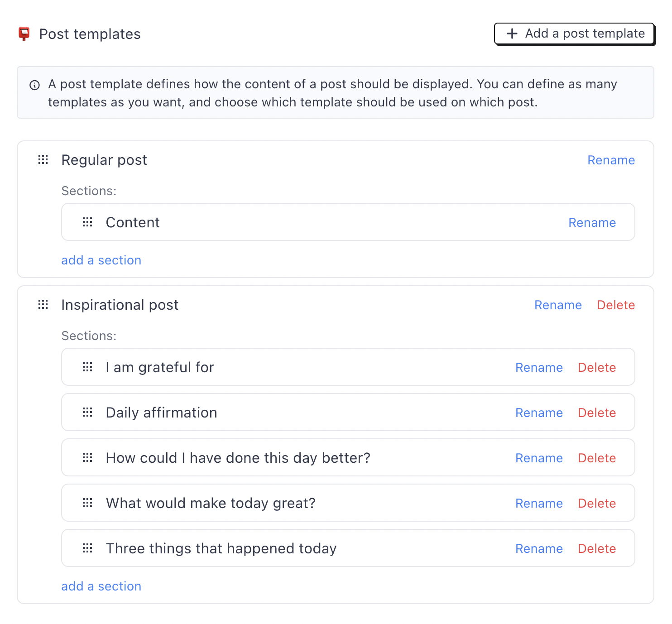
Task: Rename the I am grateful for section
Action: (x=539, y=368)
